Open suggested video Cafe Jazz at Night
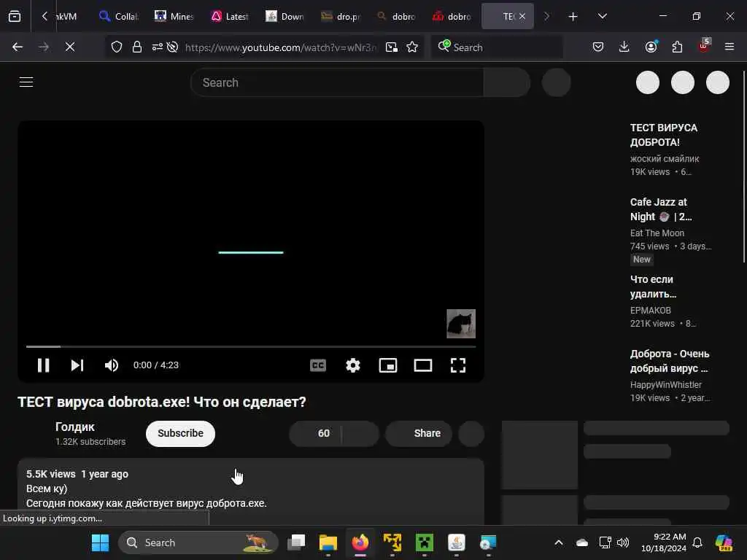 [x=661, y=209]
